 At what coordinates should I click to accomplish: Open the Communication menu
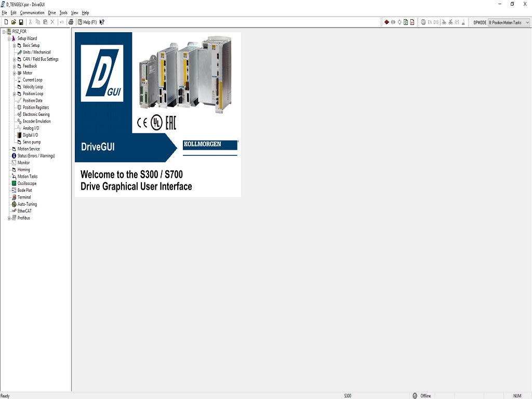click(32, 12)
